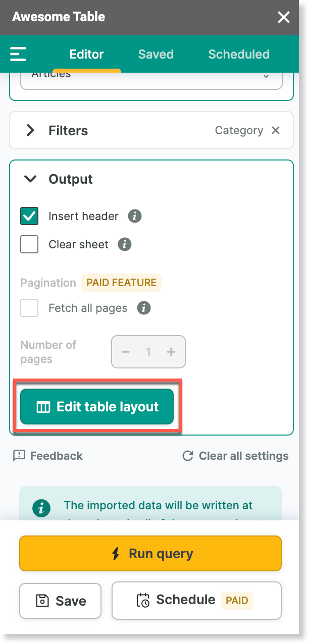Click the info icon beside Insert header

point(134,217)
